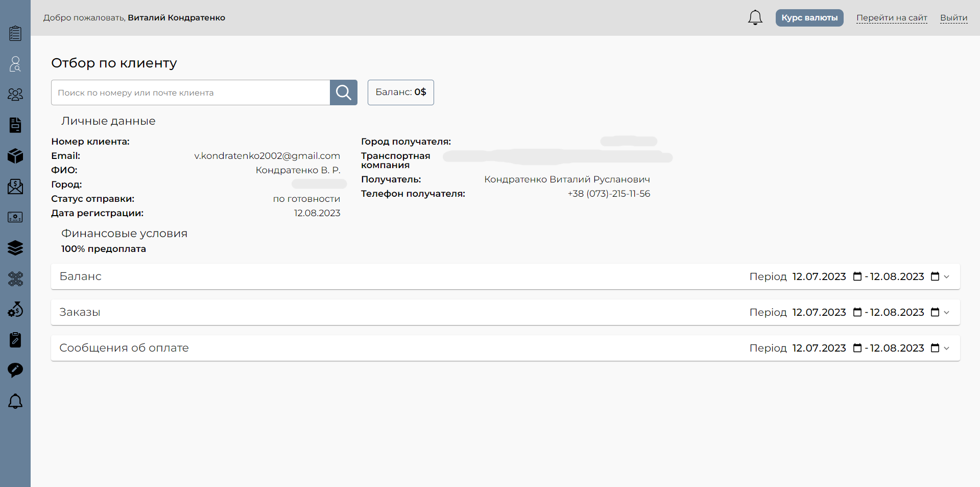Open the stacked layers icon in sidebar
Image resolution: width=980 pixels, height=487 pixels.
tap(15, 248)
